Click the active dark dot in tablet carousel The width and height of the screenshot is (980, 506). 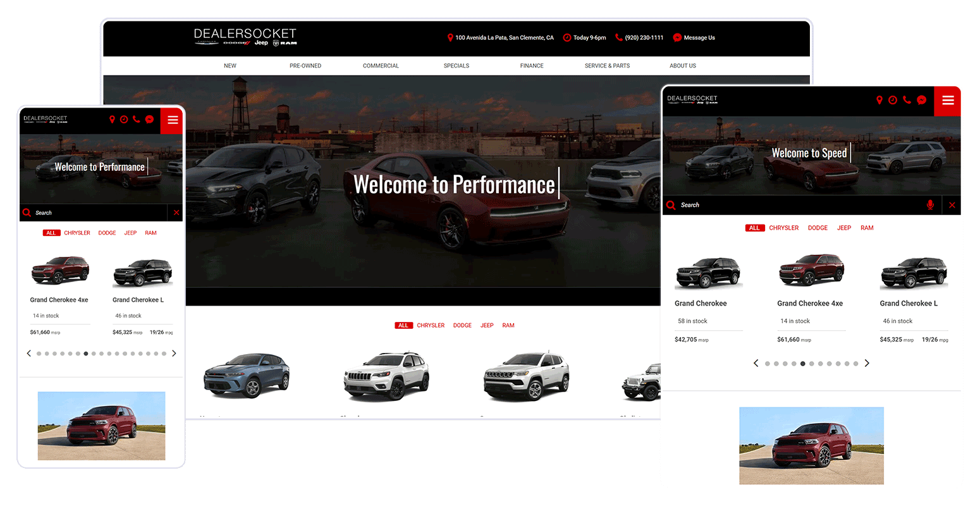[803, 364]
